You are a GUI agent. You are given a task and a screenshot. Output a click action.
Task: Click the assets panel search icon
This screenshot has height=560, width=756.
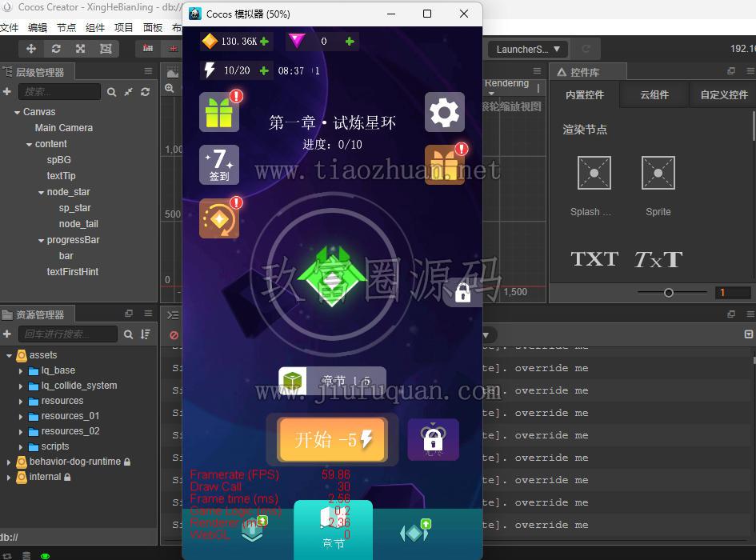[x=128, y=334]
